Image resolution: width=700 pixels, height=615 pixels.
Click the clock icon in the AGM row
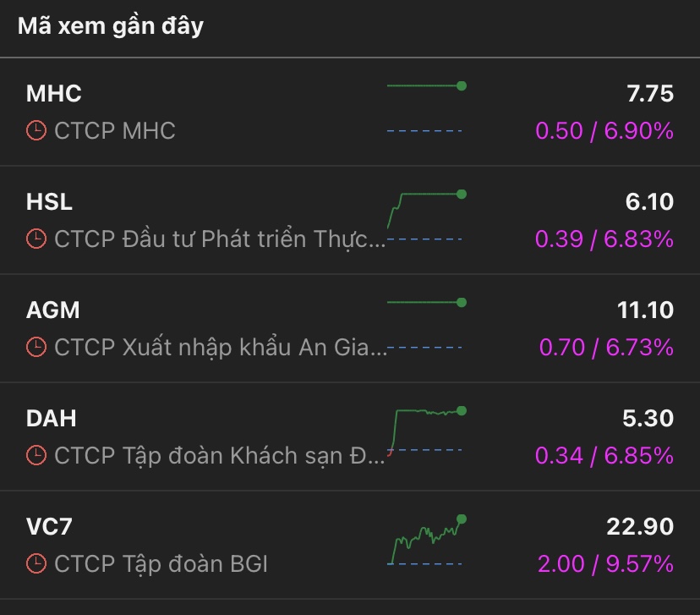click(36, 348)
